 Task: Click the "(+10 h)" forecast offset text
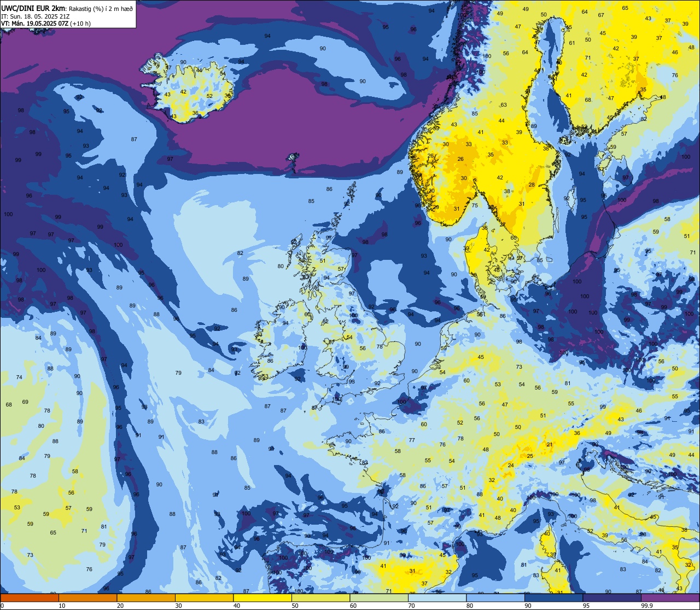pyautogui.click(x=80, y=23)
